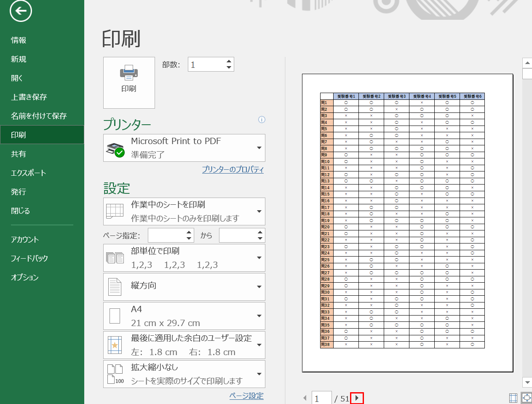532x404 pixels.
Task: Increase copies with the 部数 up stepper
Action: [228, 61]
